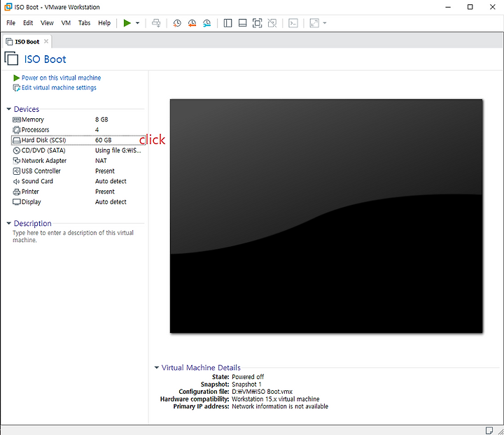This screenshot has width=504, height=435.
Task: Open the Tabs menu
Action: point(84,23)
